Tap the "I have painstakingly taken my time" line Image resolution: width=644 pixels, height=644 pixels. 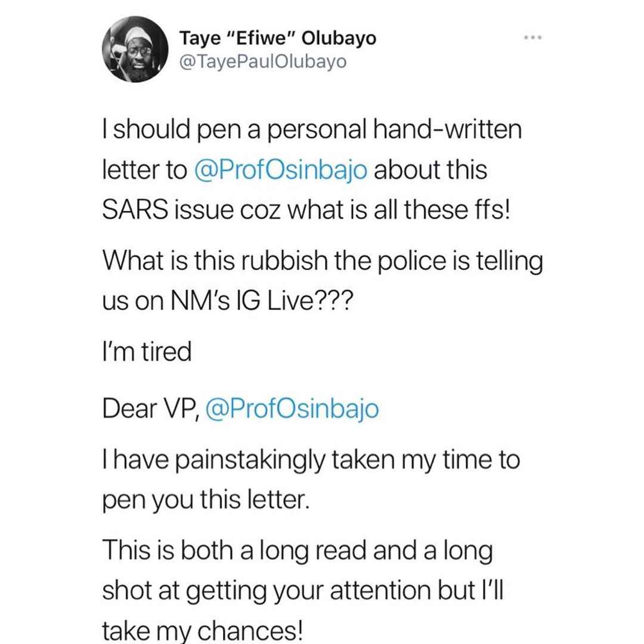click(311, 460)
